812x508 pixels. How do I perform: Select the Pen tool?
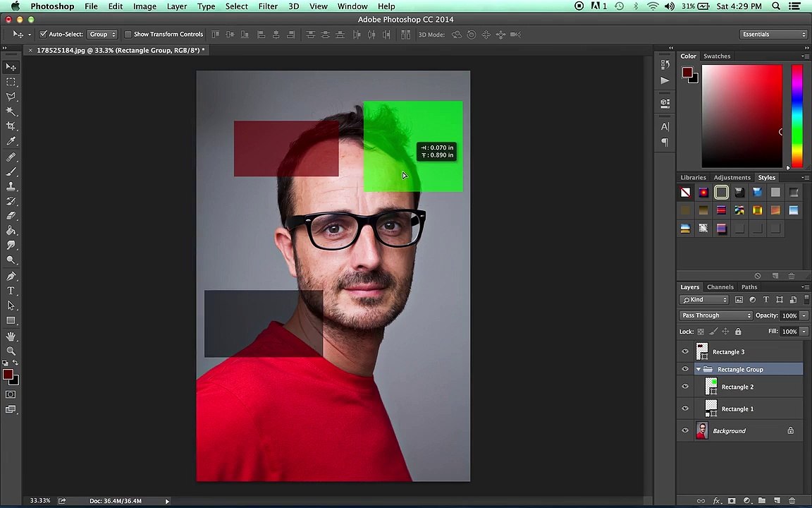(11, 276)
